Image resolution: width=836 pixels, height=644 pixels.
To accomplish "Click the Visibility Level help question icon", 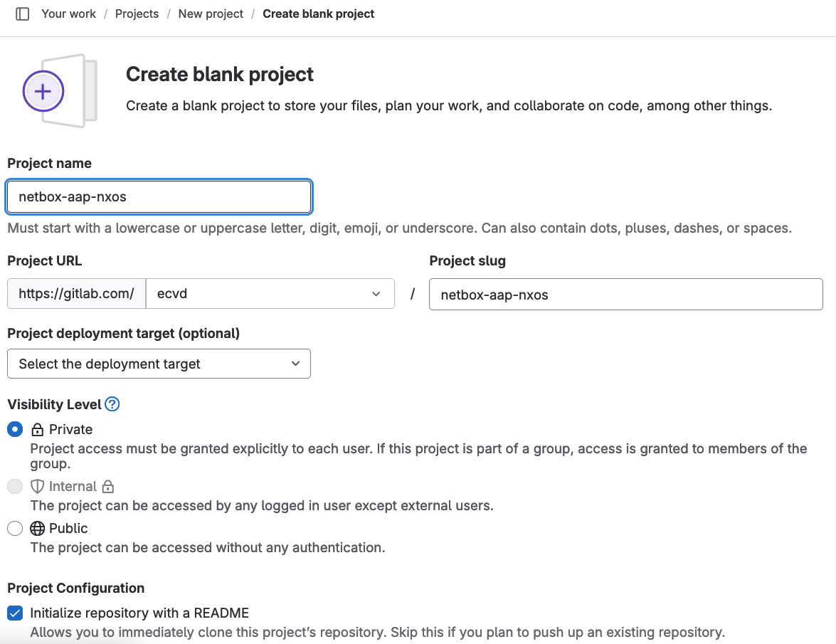I will point(112,404).
